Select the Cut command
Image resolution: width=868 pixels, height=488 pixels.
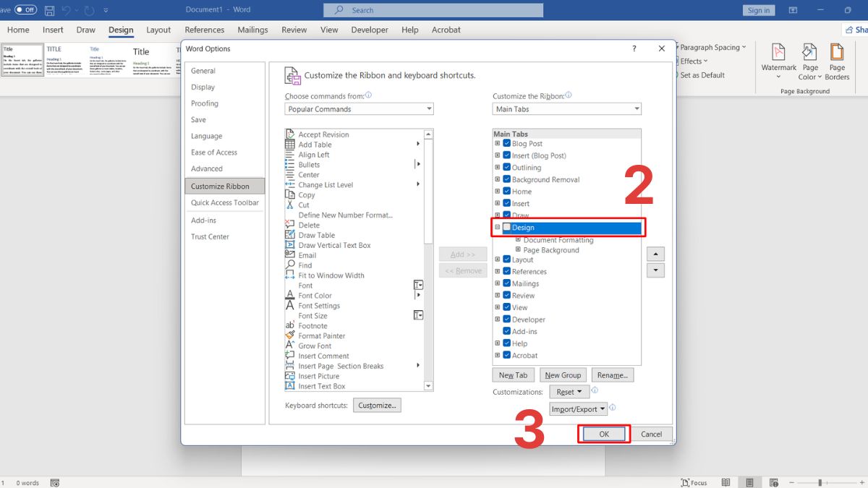[304, 205]
